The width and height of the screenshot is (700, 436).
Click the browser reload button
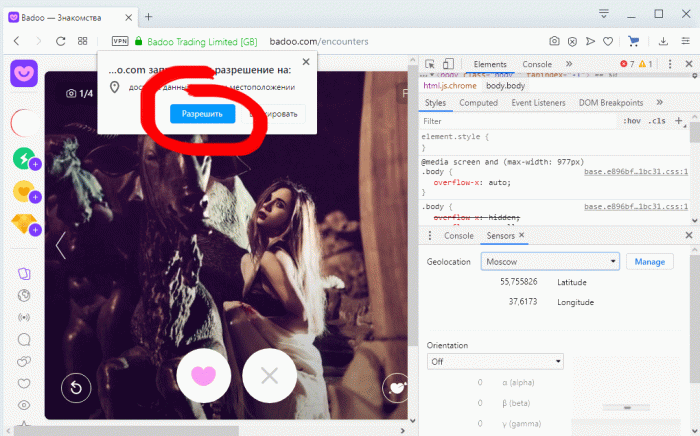pos(61,41)
